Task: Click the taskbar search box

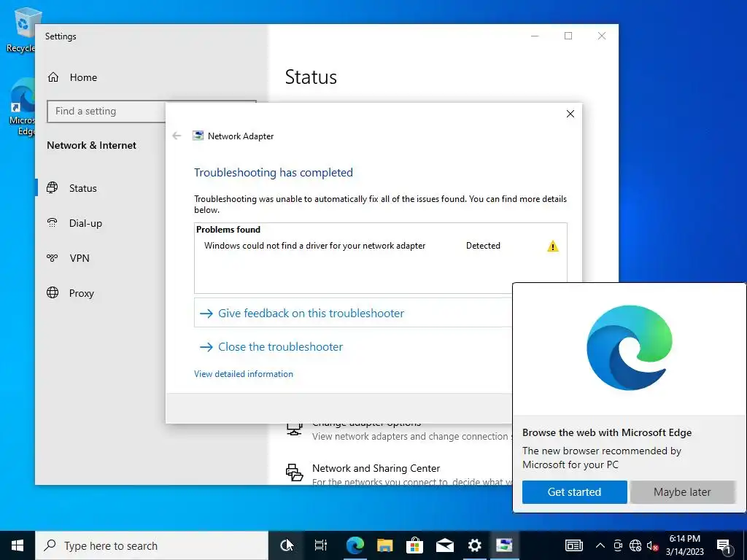Action: pos(152,545)
